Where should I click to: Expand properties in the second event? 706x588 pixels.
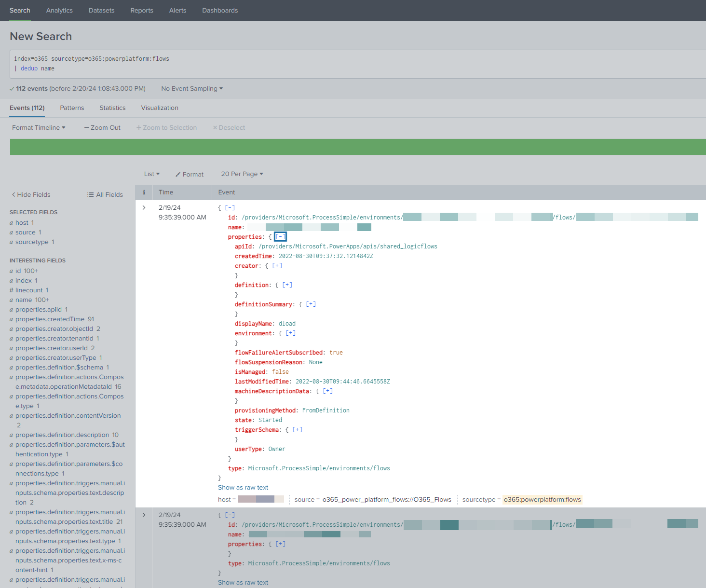[281, 544]
